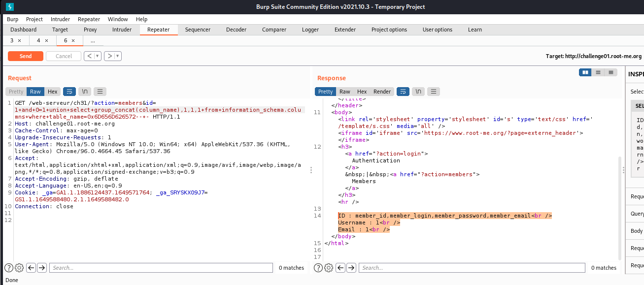Show non-printable characters in the Response viewer
The image size is (644, 285).
(418, 92)
